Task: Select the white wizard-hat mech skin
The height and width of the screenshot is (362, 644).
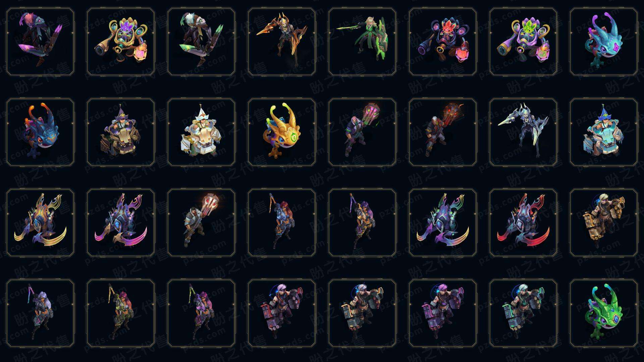Action: pyautogui.click(x=201, y=132)
